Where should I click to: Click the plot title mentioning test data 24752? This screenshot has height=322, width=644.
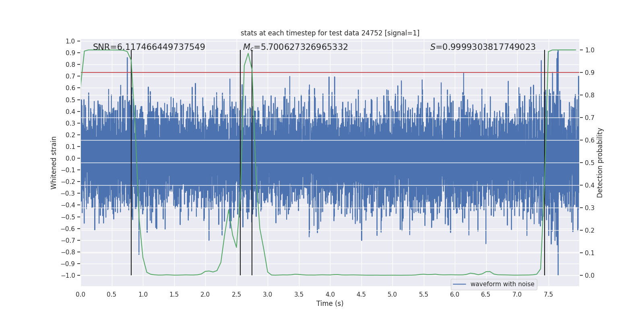pos(330,33)
